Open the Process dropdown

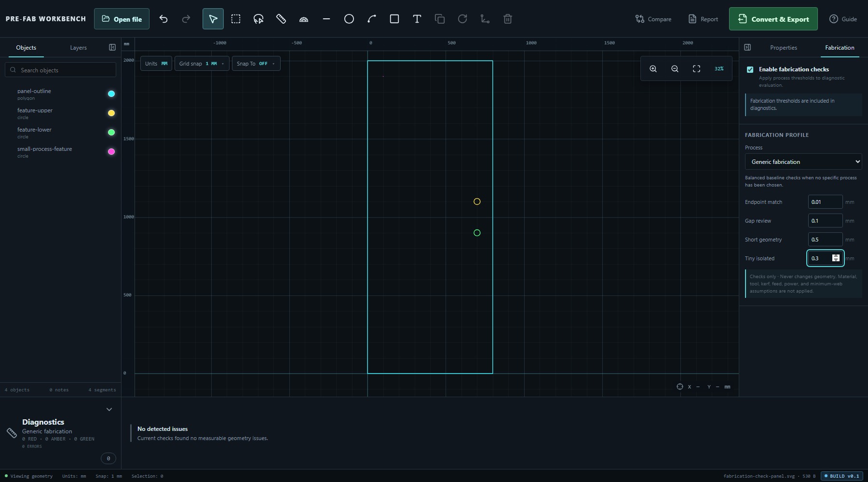tap(803, 161)
